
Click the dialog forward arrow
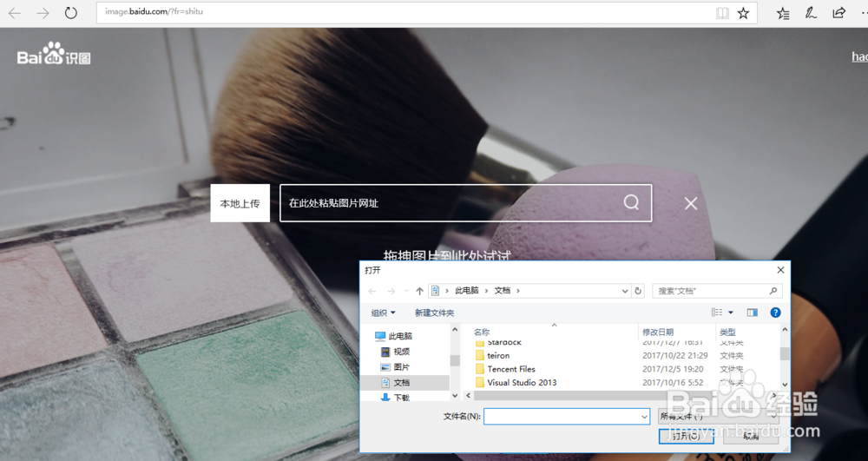(391, 291)
